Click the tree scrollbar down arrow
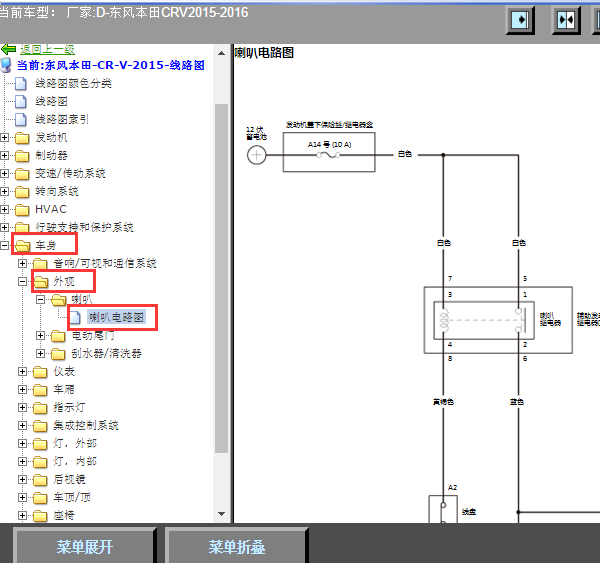The height and width of the screenshot is (563, 600). [221, 514]
